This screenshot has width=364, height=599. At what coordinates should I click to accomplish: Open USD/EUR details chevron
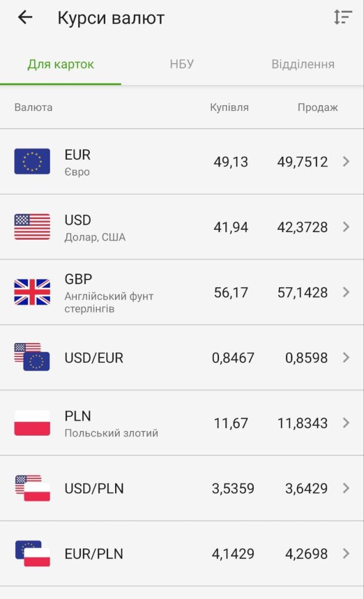tap(346, 357)
